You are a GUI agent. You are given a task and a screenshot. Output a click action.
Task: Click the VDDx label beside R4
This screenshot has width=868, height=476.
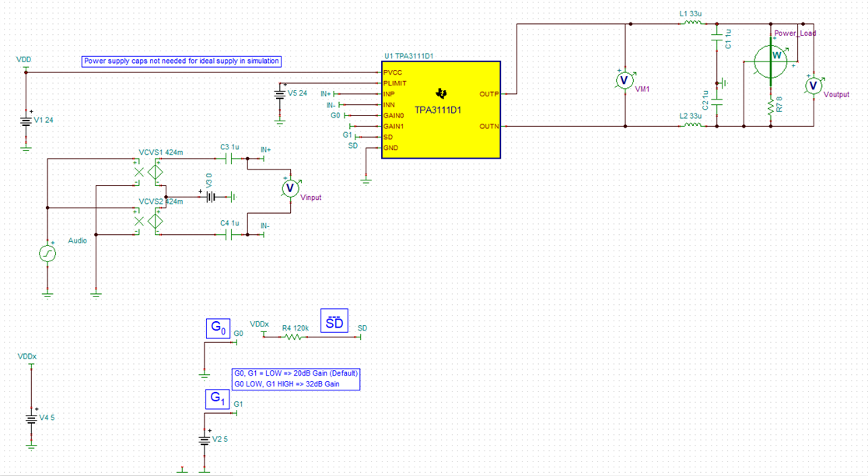[x=260, y=324]
